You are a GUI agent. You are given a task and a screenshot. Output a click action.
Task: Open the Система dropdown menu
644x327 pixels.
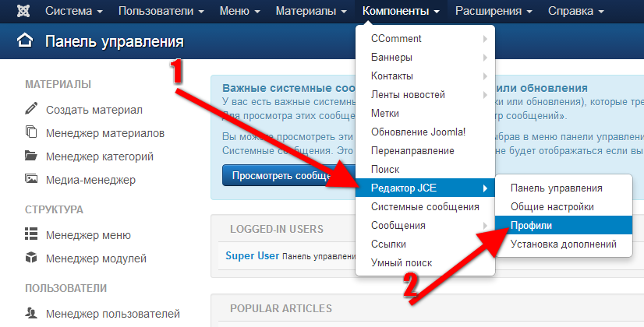(74, 12)
